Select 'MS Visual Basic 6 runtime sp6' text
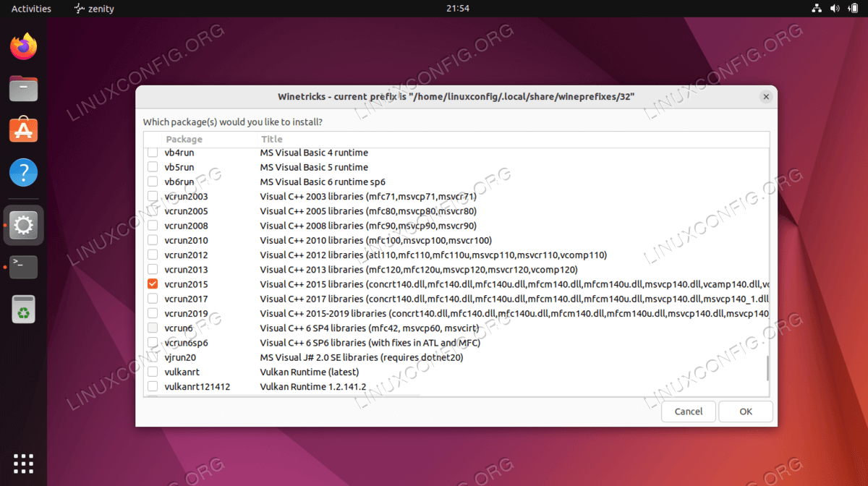 click(323, 182)
